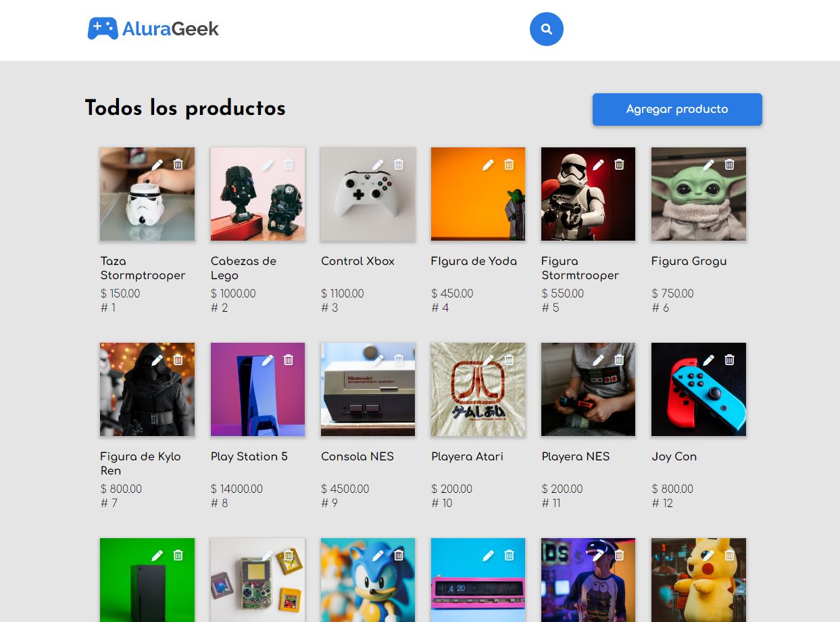
Task: Delete the Playera NES product
Action: (618, 359)
